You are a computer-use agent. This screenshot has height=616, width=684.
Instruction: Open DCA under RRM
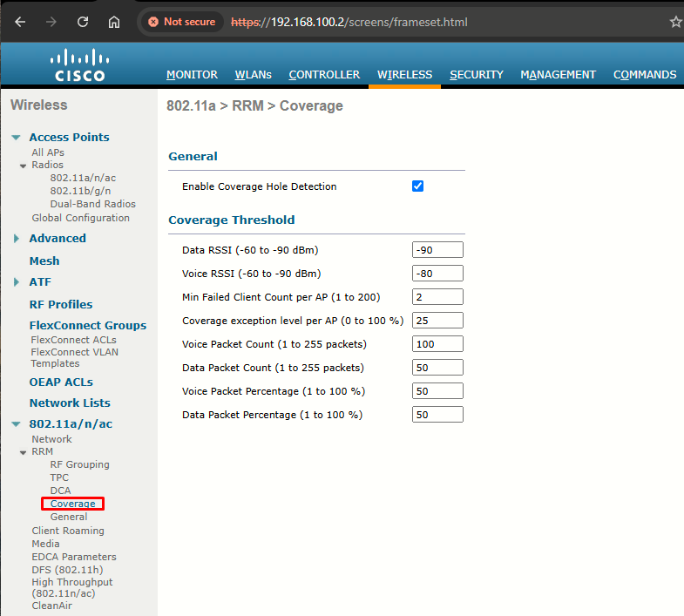(x=60, y=491)
